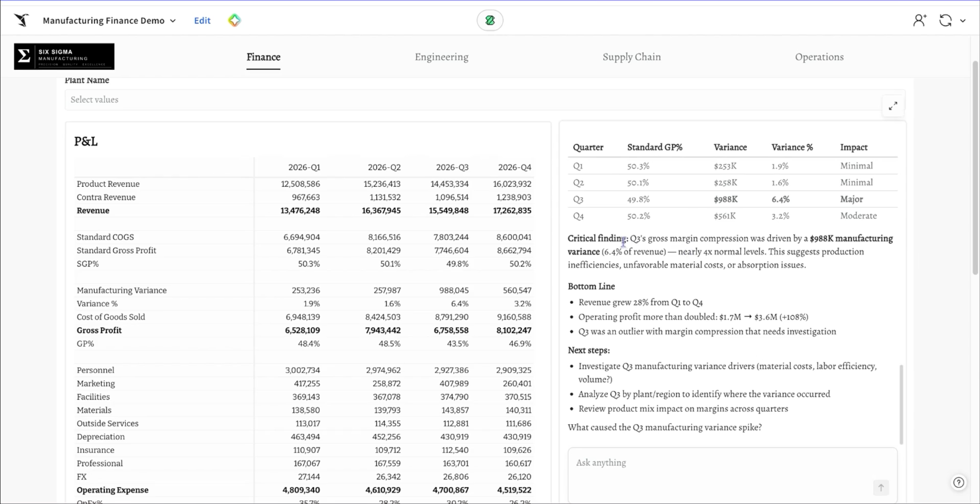Click the expand fullscreen arrows icon
Screen dimensions: 980x504
click(x=893, y=106)
